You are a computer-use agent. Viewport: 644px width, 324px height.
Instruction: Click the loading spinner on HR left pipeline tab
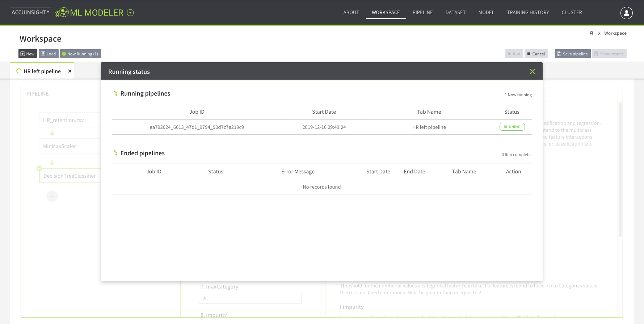(x=19, y=71)
